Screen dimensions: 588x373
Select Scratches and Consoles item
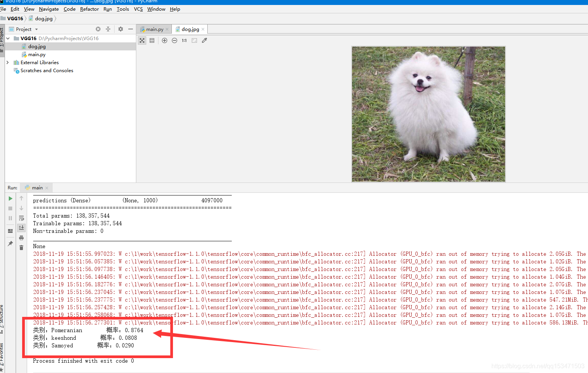[47, 71]
